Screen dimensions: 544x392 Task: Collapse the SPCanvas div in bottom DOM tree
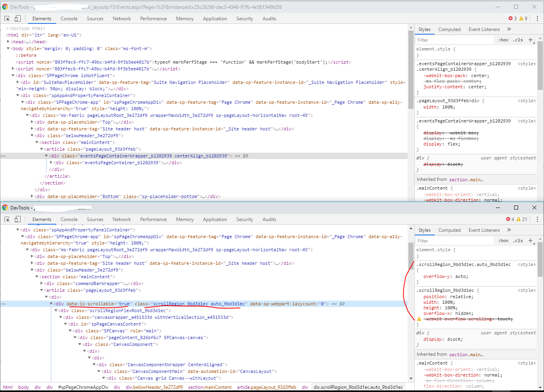70,331
